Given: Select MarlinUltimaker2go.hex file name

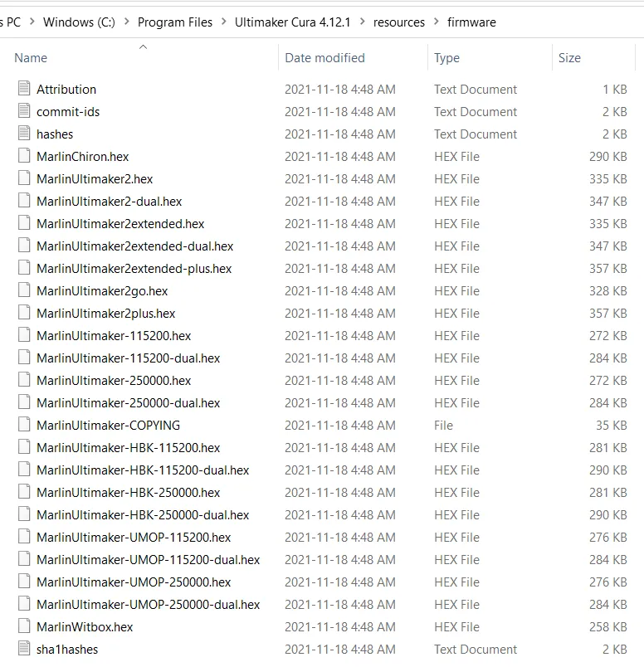Looking at the screenshot, I should point(102,291).
